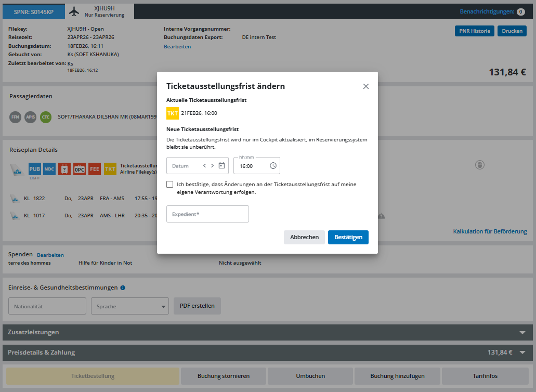The height and width of the screenshot is (392, 536).
Task: Click the APIS passenger badge icon
Action: [x=31, y=117]
